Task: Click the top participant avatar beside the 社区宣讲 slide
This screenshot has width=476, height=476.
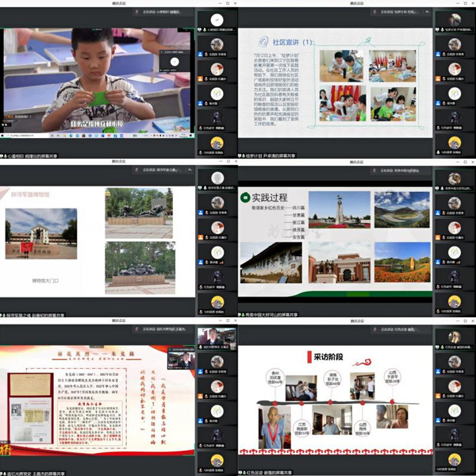Action: (454, 19)
